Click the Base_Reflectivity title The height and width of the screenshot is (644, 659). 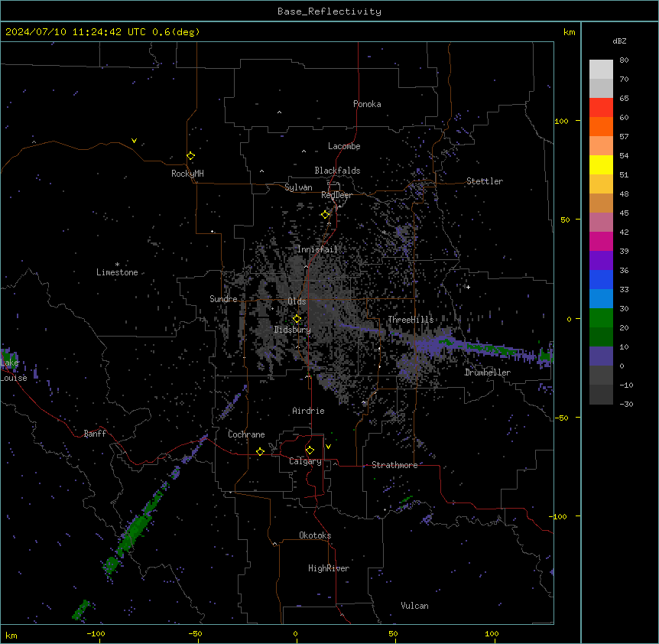click(329, 11)
